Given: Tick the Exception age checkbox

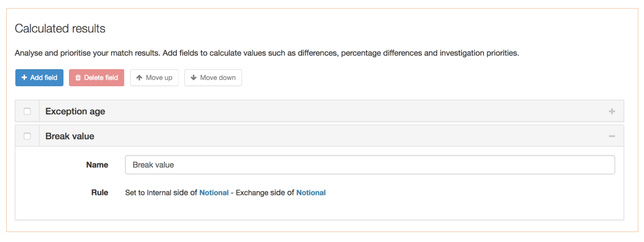Looking at the screenshot, I should pyautogui.click(x=27, y=111).
